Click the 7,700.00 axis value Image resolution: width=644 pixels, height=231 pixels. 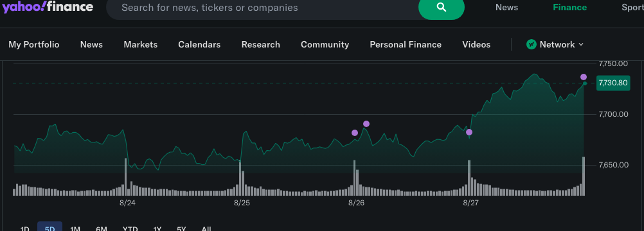[613, 114]
